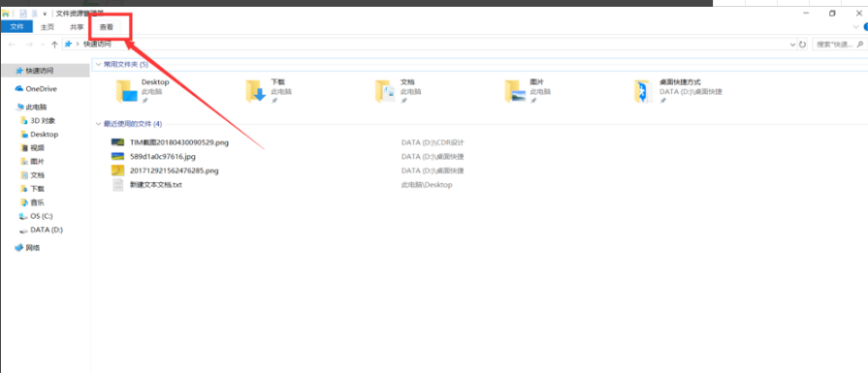Image resolution: width=868 pixels, height=373 pixels.
Task: Minimize the File Explorer window
Action: coord(805,14)
